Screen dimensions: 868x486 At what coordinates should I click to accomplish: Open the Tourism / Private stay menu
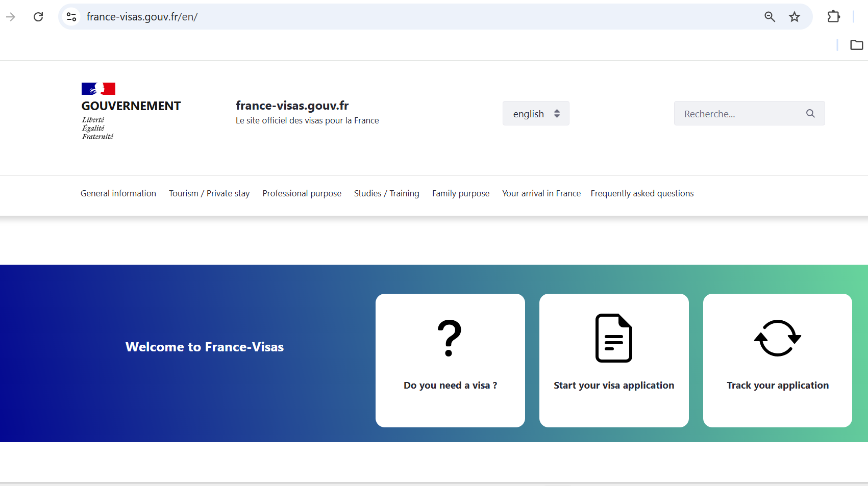209,193
